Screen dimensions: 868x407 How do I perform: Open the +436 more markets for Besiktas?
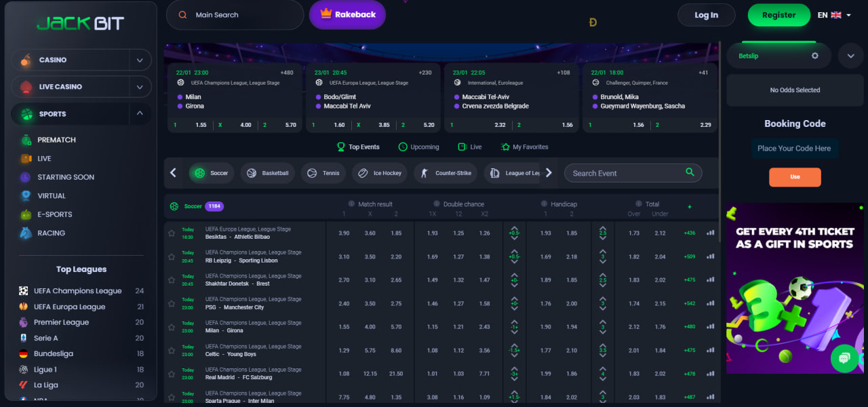tap(690, 233)
